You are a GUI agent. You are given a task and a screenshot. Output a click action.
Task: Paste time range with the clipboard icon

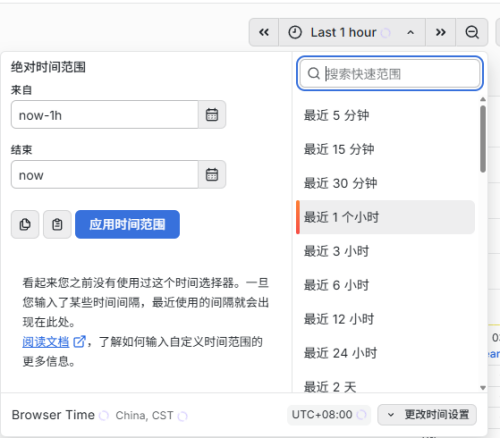coord(57,224)
